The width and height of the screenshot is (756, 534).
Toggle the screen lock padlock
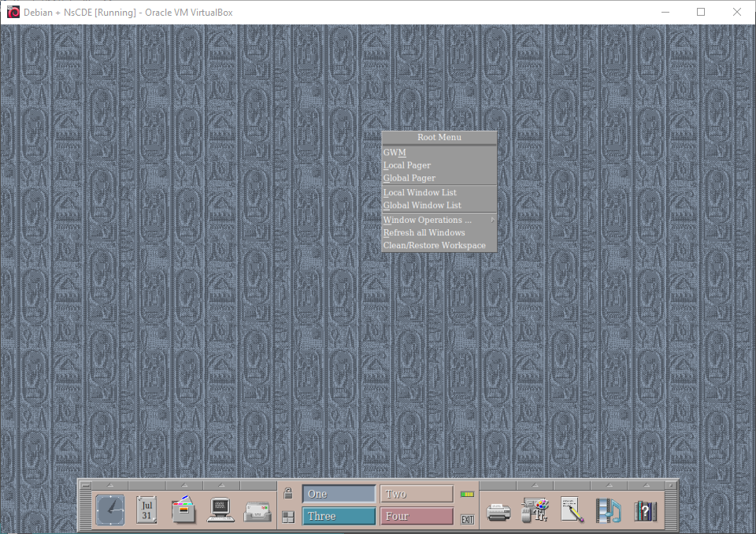(x=288, y=494)
